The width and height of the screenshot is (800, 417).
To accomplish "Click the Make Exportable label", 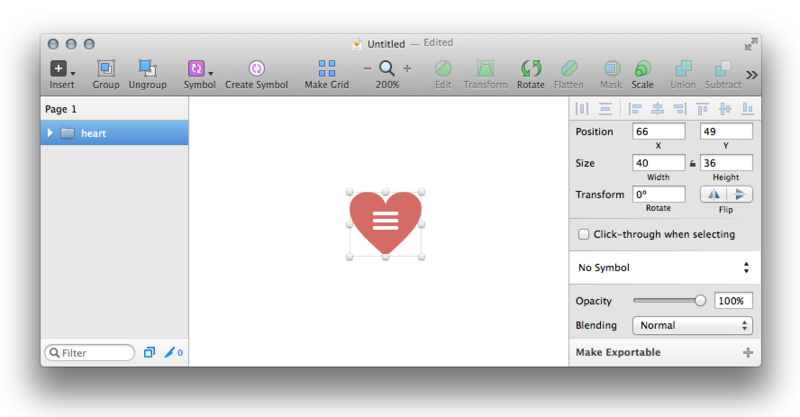I will (x=618, y=352).
